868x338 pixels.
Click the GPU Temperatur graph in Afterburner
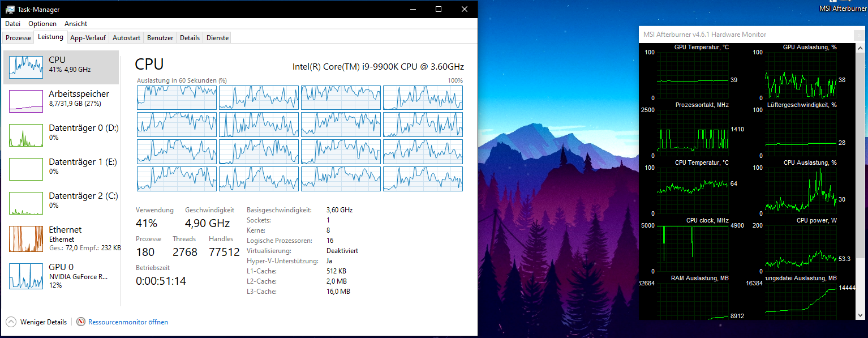(693, 75)
